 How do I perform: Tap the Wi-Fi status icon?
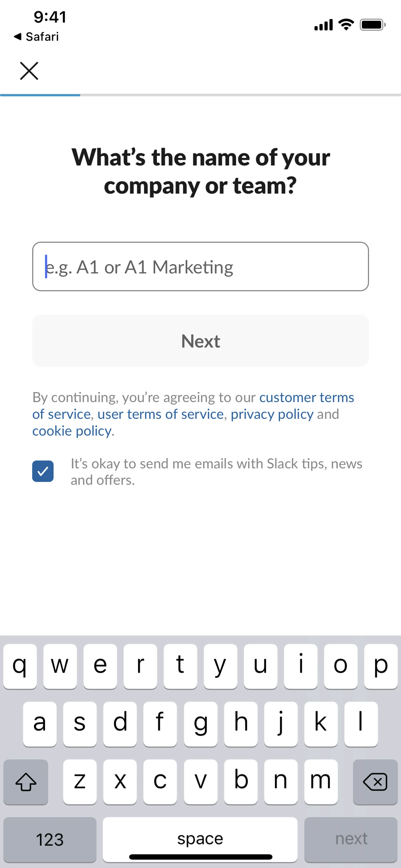[346, 25]
